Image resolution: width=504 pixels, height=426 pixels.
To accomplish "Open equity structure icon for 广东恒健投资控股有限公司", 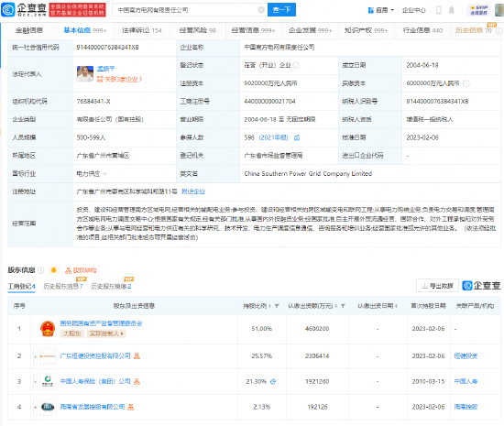I will pos(137,356).
